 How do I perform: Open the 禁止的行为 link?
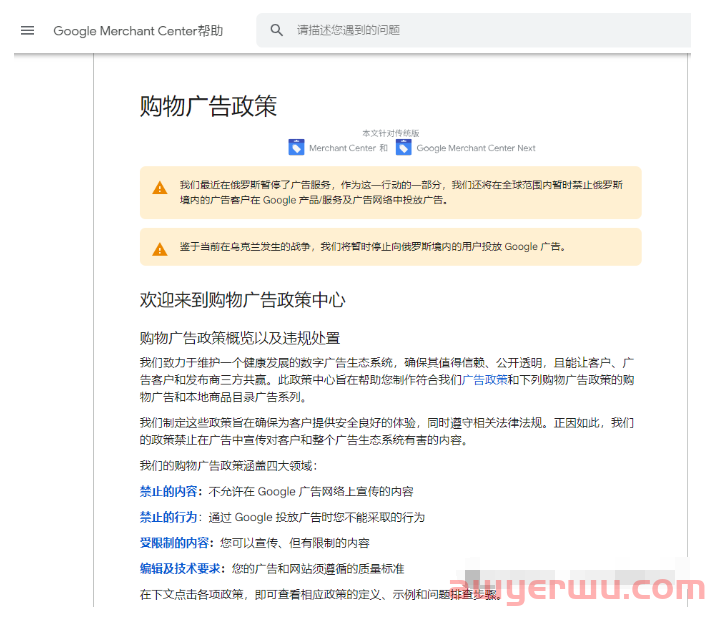[x=168, y=517]
